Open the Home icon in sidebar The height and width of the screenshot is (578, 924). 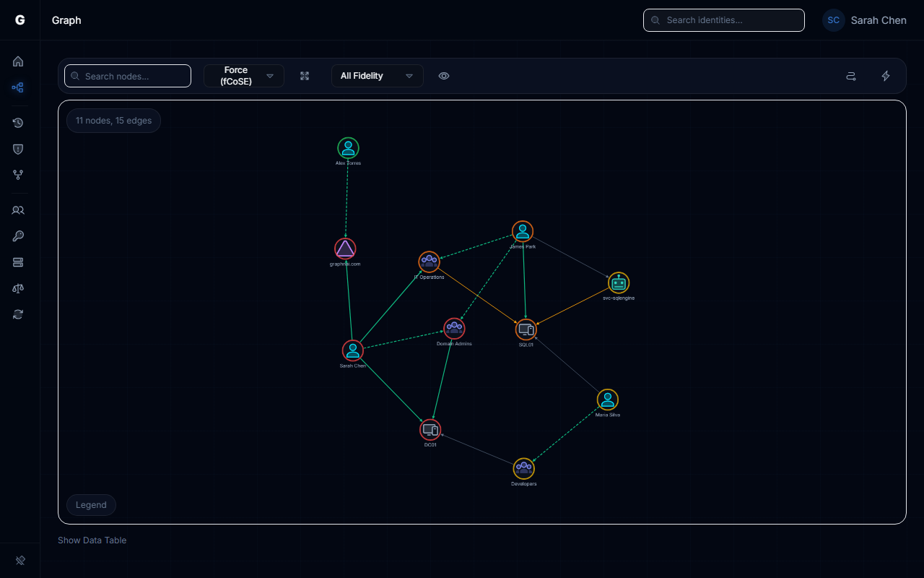tap(18, 61)
